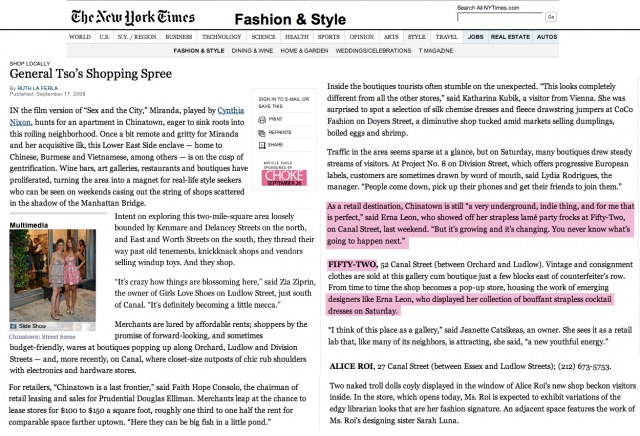Viewport: 640px width, 436px height.
Task: Click Sign in to e-mail or save this
Action: point(284,102)
